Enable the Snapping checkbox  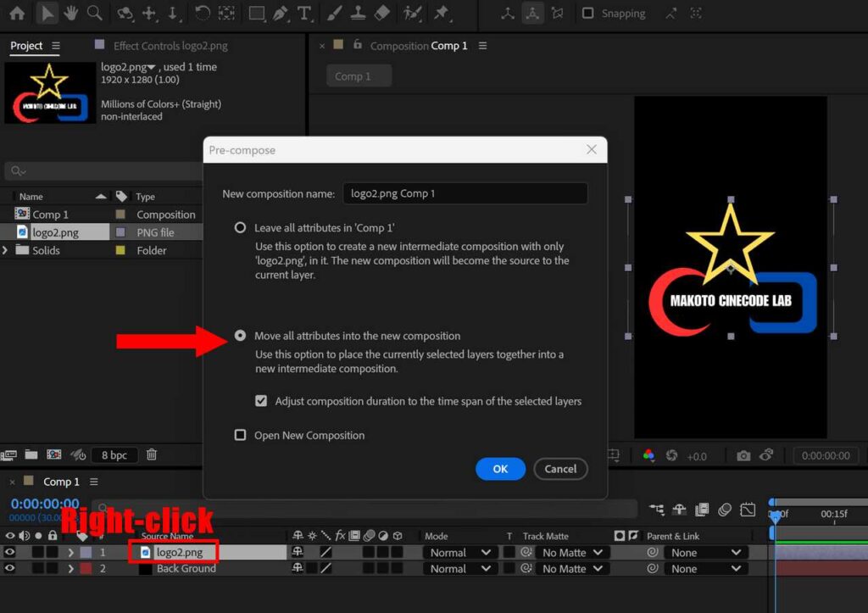pyautogui.click(x=587, y=14)
